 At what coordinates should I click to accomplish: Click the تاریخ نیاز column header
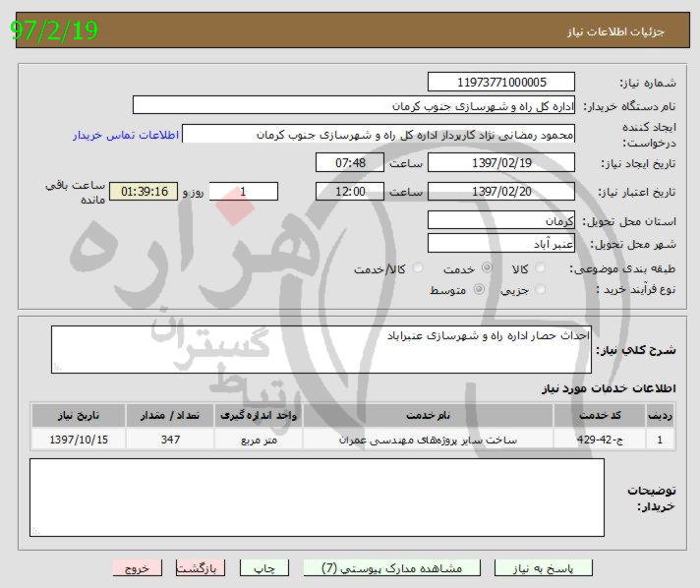[x=79, y=416]
